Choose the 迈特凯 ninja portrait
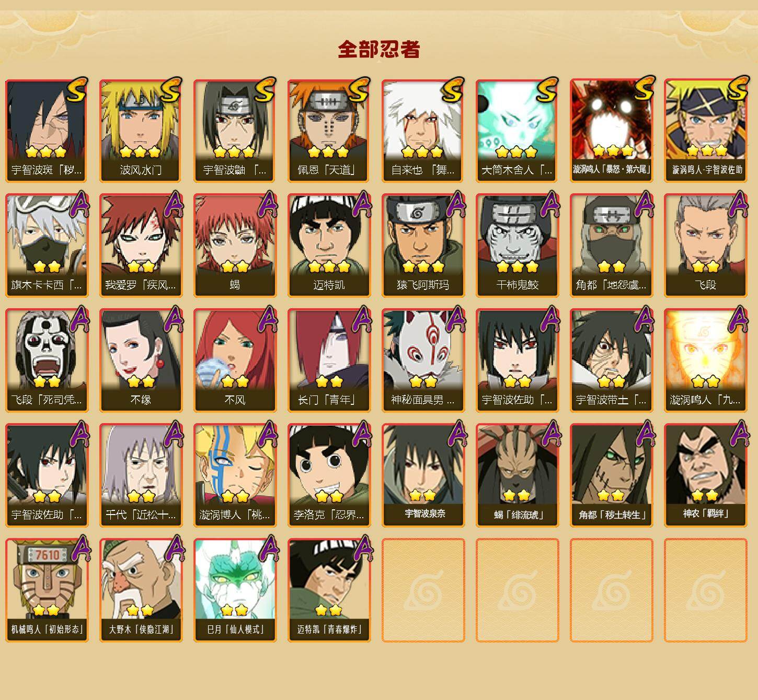The height and width of the screenshot is (700, 758). click(329, 246)
